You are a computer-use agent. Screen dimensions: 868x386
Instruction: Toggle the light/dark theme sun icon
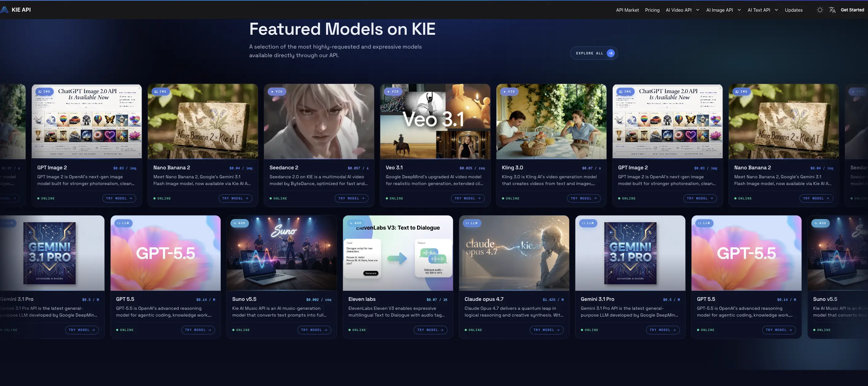[820, 10]
